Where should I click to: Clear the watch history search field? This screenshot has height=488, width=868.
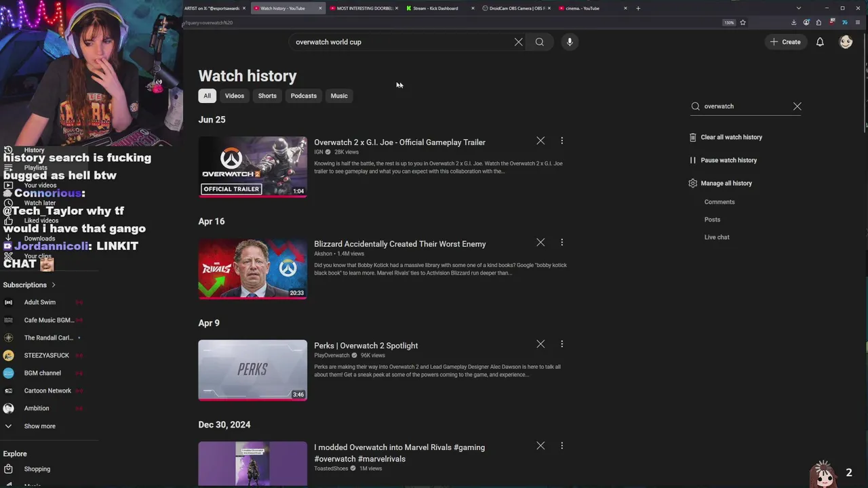point(797,106)
